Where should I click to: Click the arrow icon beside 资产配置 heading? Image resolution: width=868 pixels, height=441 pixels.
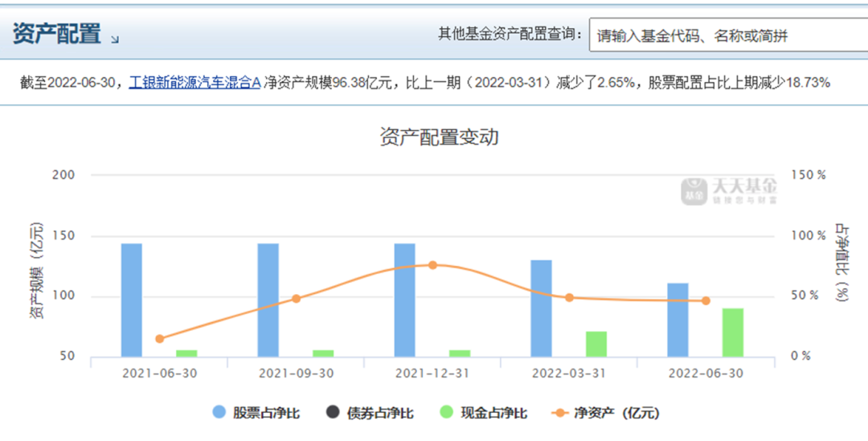pyautogui.click(x=115, y=39)
